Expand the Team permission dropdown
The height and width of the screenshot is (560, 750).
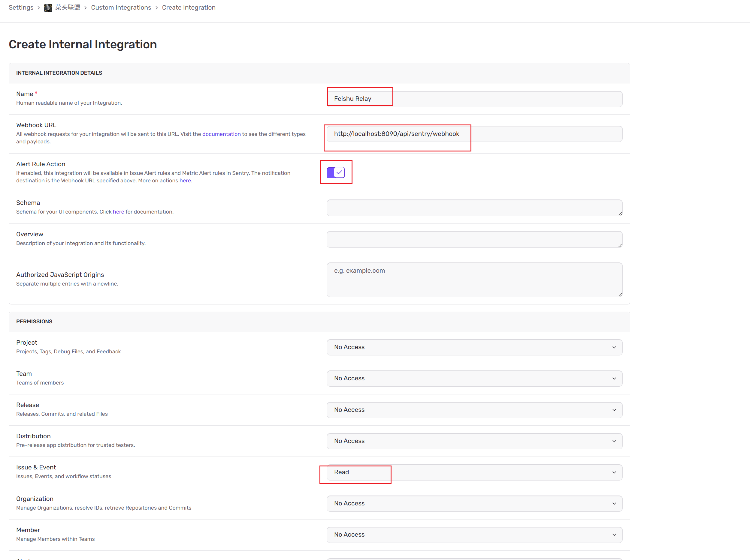coord(474,379)
